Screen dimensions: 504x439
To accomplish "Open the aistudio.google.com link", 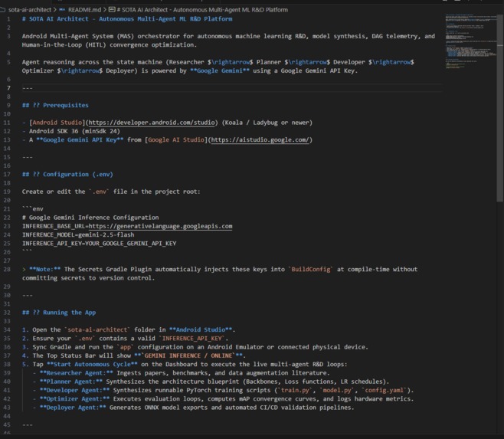I will 260,140.
